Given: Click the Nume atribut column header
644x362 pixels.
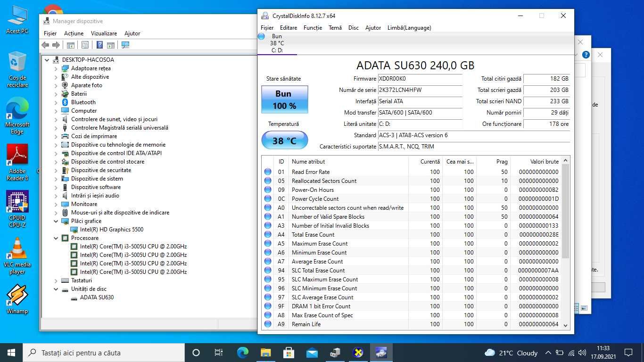Looking at the screenshot, I should [348, 162].
